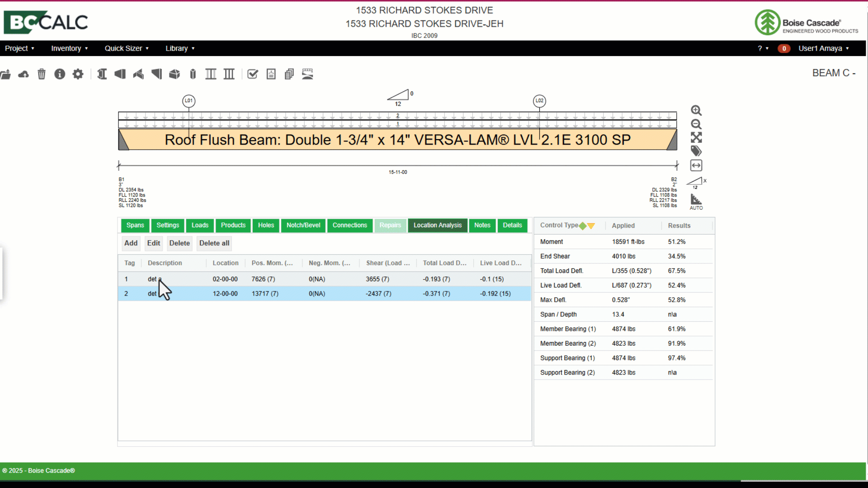The width and height of the screenshot is (868, 488).
Task: Select the I-joist member icon
Action: click(102, 74)
